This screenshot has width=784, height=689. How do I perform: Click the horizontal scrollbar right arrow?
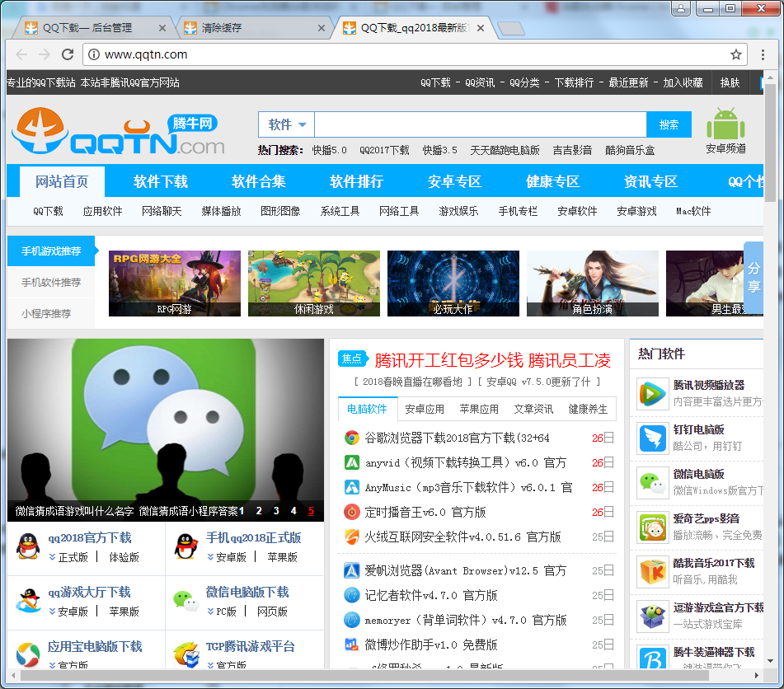[x=757, y=675]
